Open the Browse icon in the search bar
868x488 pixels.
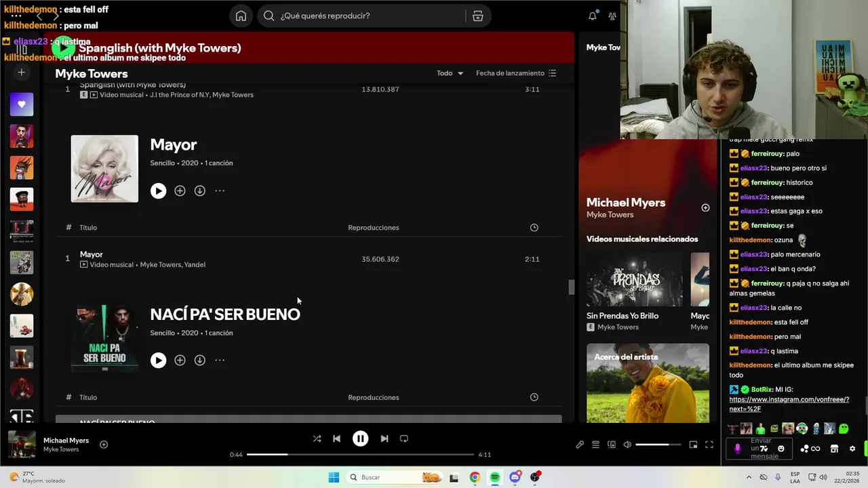[478, 16]
